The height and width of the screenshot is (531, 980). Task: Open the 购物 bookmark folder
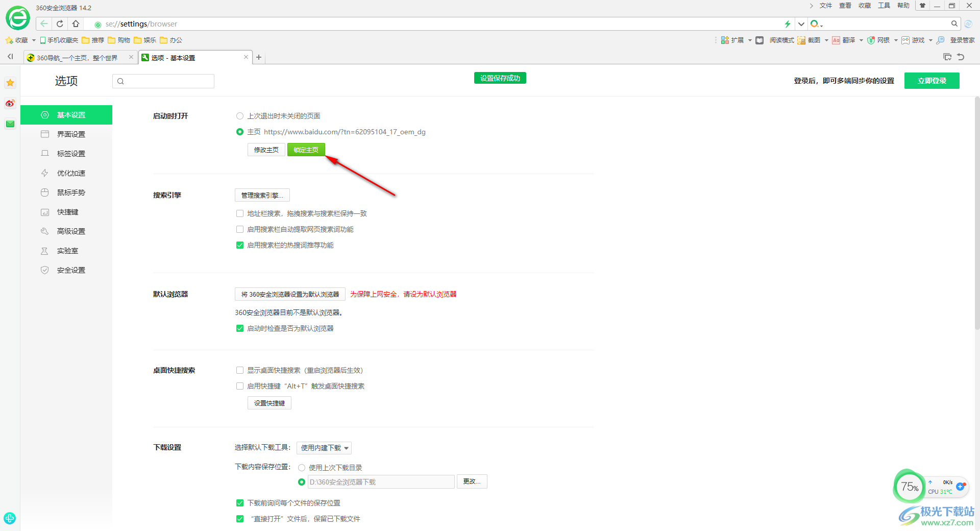(x=119, y=40)
